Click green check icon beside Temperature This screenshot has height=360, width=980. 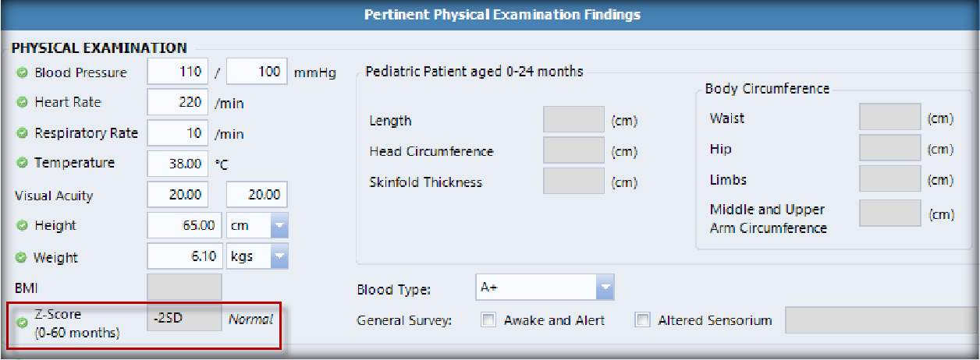coord(23,164)
